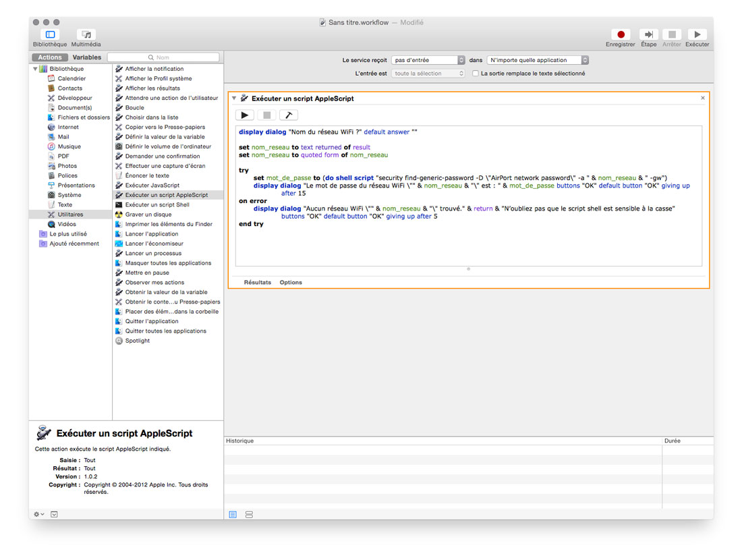
Task: Collapse the Bibliothèque tree
Action: 35,69
